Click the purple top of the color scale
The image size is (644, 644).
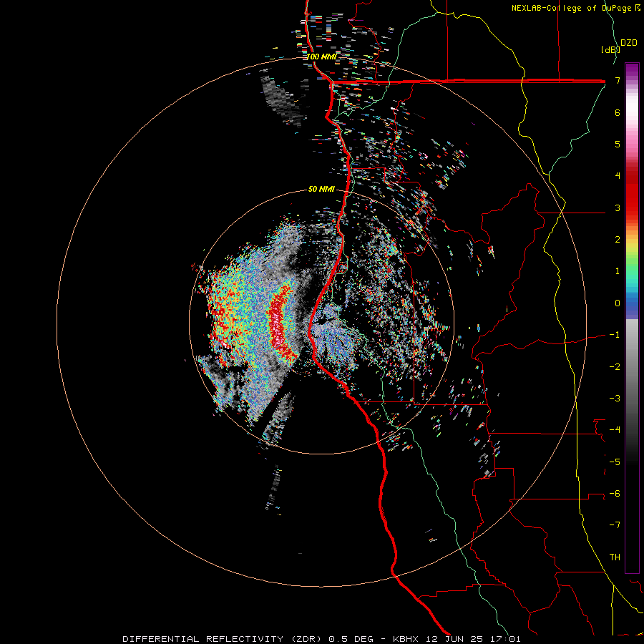[x=632, y=70]
